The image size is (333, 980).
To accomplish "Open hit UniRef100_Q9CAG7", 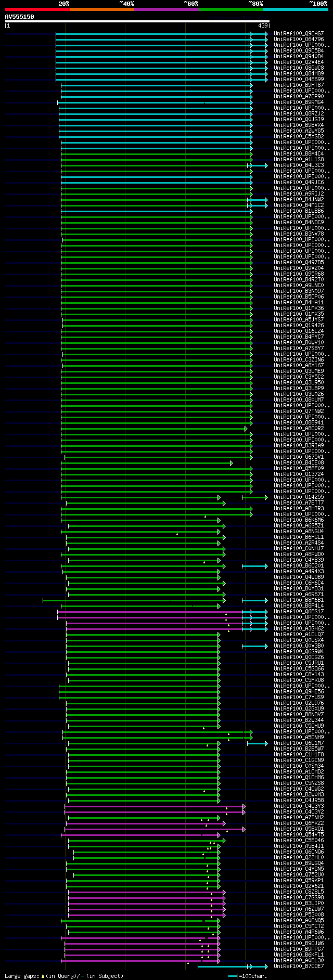I will point(299,34).
